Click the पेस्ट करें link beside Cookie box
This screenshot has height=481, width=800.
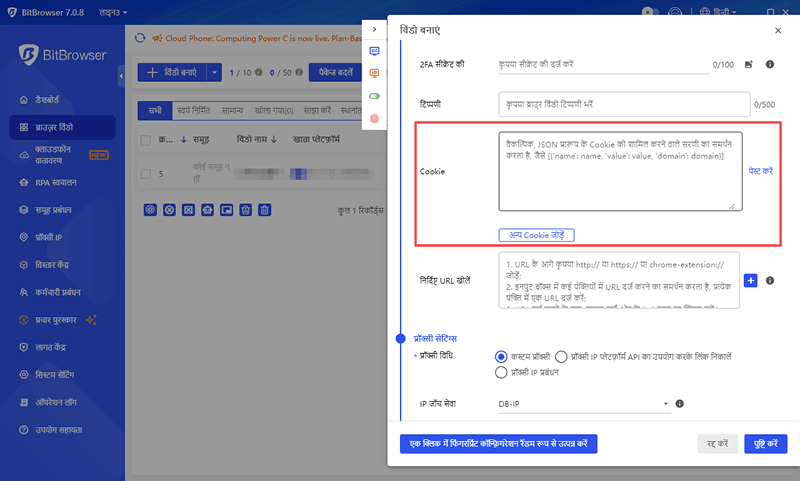[x=760, y=171]
